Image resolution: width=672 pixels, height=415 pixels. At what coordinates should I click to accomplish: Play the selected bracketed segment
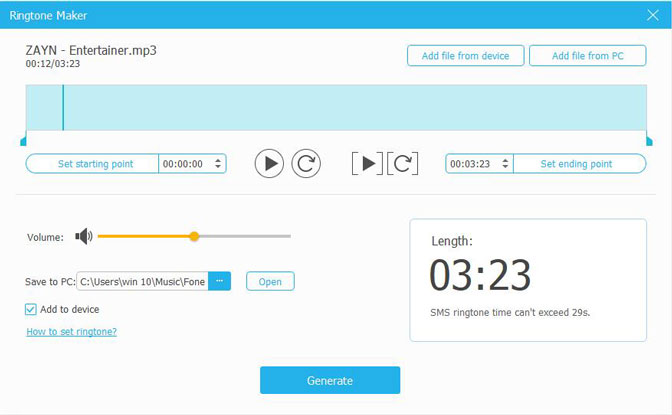click(x=367, y=163)
